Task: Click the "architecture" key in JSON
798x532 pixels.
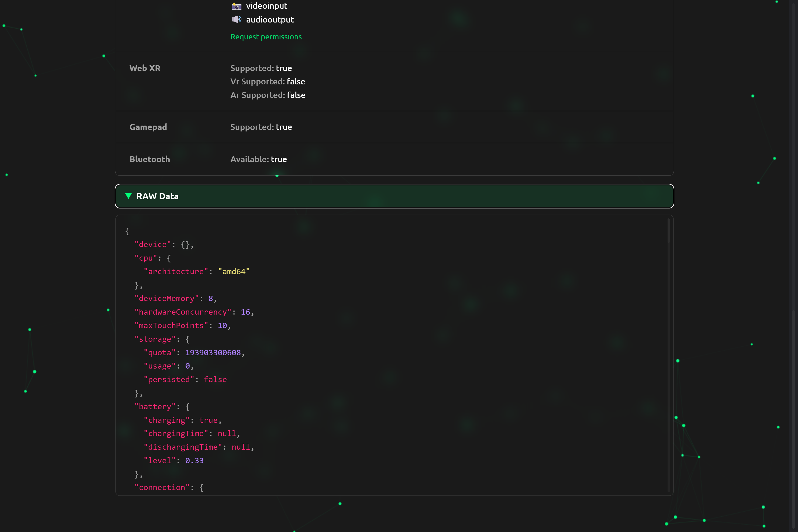Action: pos(176,271)
